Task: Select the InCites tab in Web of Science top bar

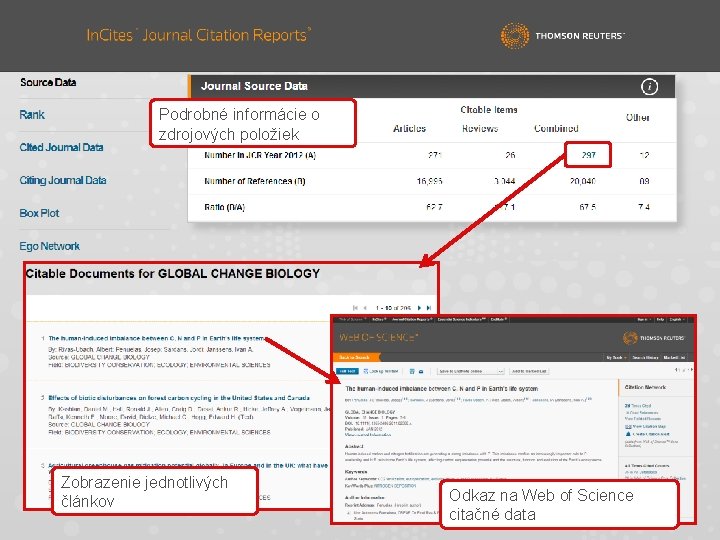Action: coord(378,319)
